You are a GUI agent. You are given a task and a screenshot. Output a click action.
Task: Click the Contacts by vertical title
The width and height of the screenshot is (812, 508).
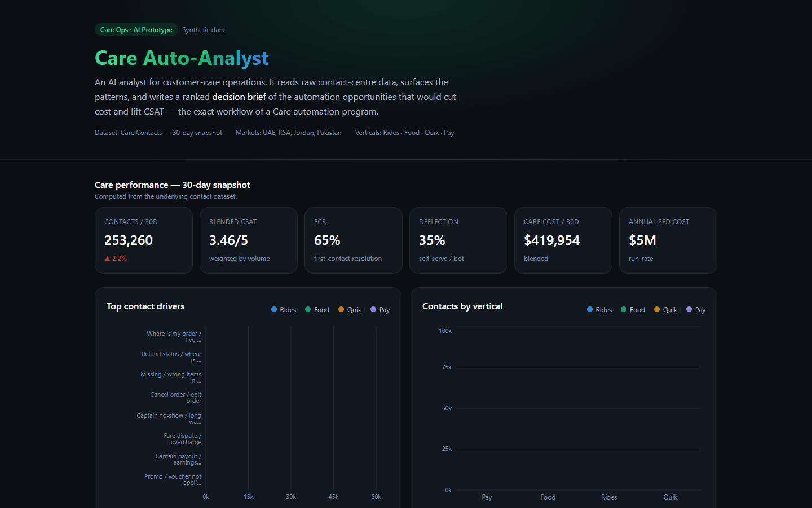(x=462, y=306)
